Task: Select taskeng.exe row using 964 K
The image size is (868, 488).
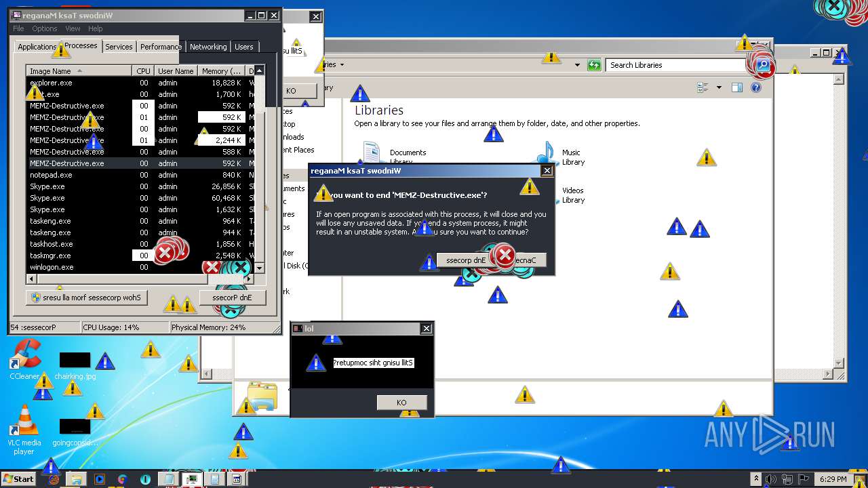Action: [140, 221]
